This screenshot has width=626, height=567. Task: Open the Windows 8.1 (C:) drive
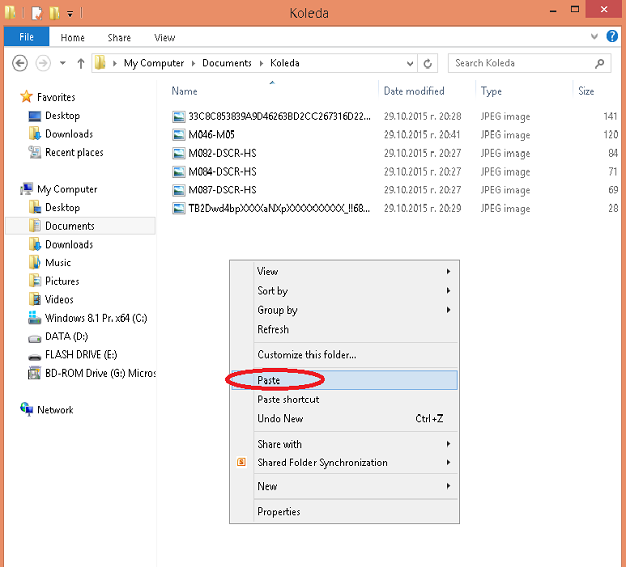pos(95,318)
